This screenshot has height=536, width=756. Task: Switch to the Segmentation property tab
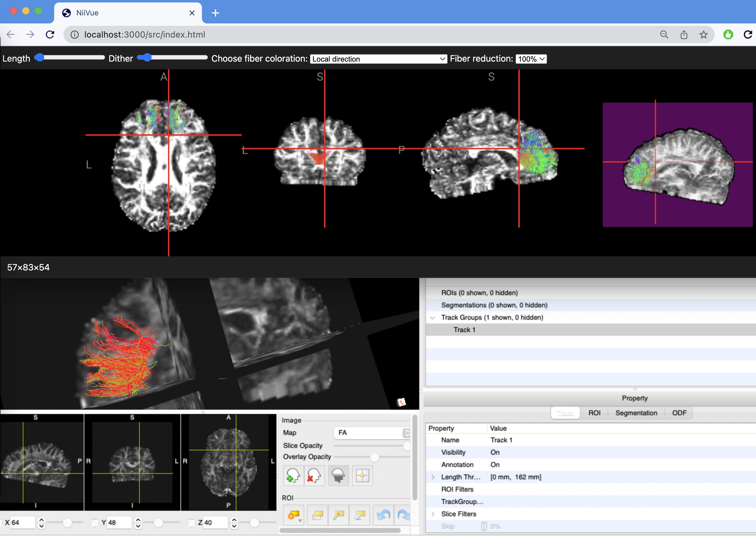(x=636, y=413)
